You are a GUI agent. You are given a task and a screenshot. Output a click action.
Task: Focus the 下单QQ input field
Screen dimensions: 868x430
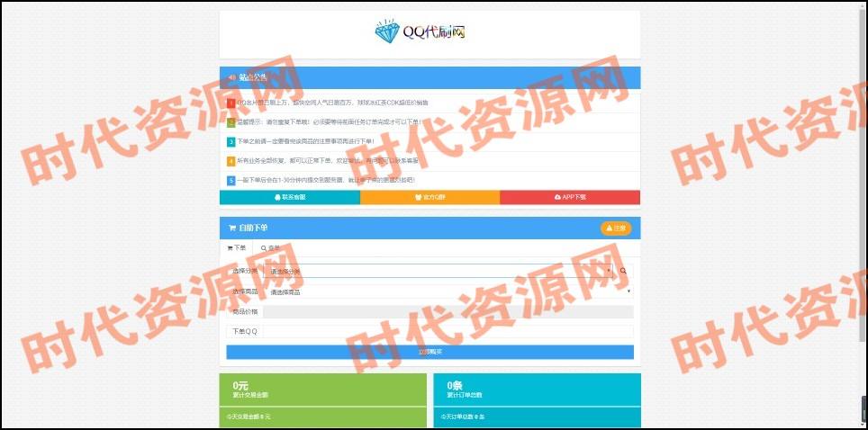click(x=448, y=331)
